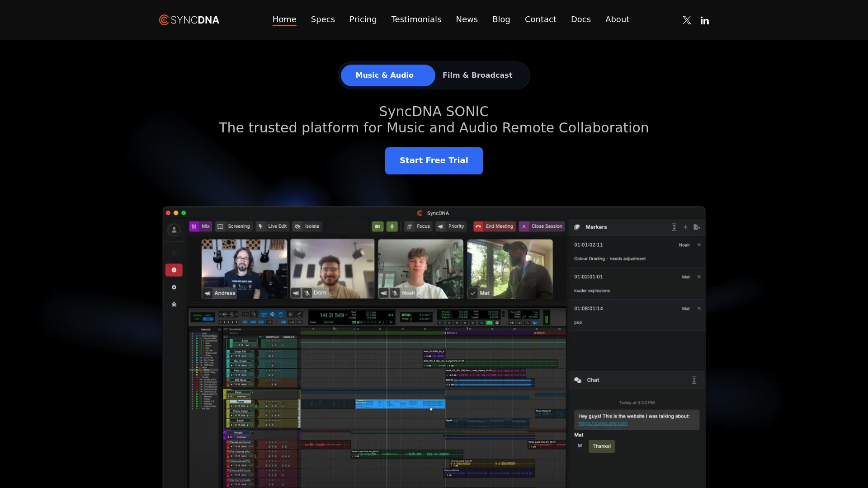This screenshot has width=868, height=488.
Task: Open the Contact page
Action: [541, 19]
